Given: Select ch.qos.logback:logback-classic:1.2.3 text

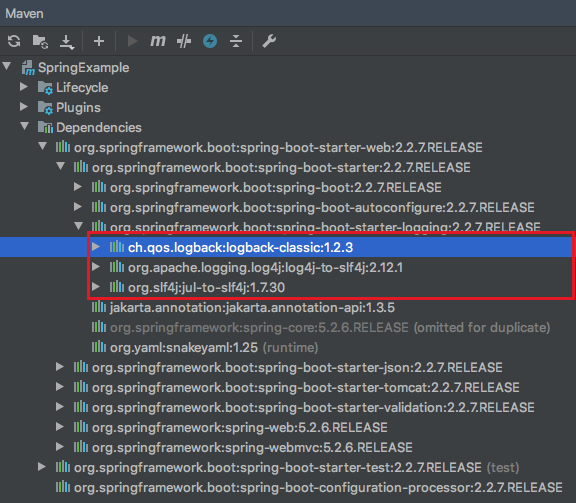Looking at the screenshot, I should 241,248.
